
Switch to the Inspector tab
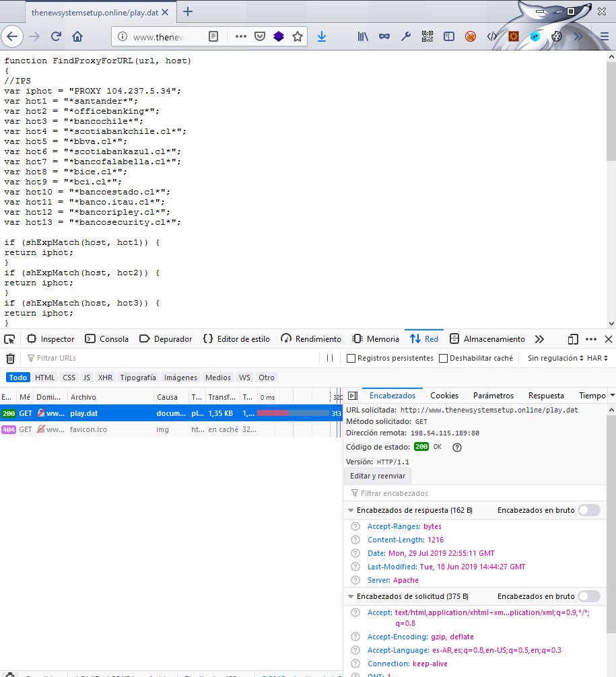click(51, 339)
